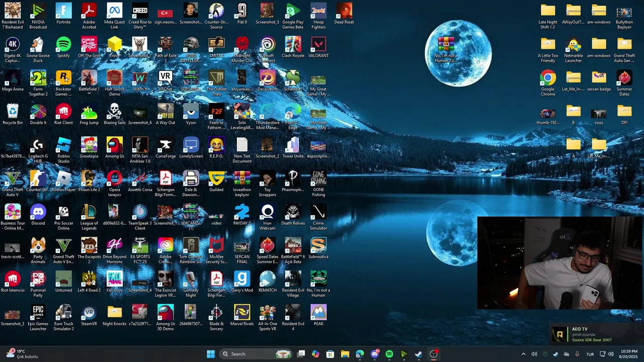
Task: Select the Rockstar Games launcher icon
Action: click(x=63, y=83)
